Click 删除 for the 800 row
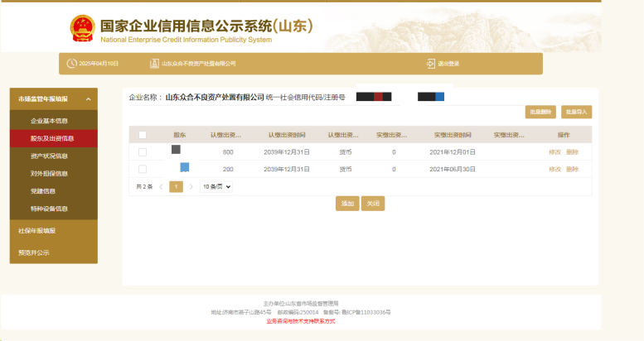Screen dimensions: 644x341 coord(572,152)
